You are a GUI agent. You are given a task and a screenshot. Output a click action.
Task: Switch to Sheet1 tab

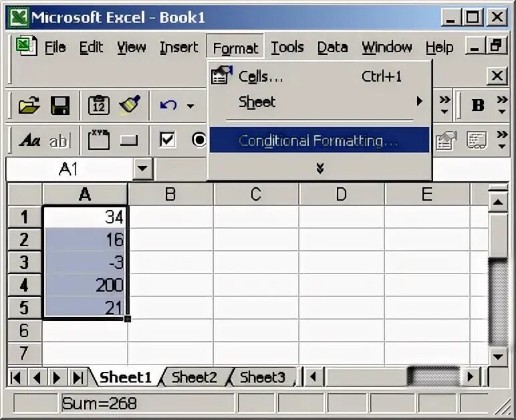pos(126,377)
